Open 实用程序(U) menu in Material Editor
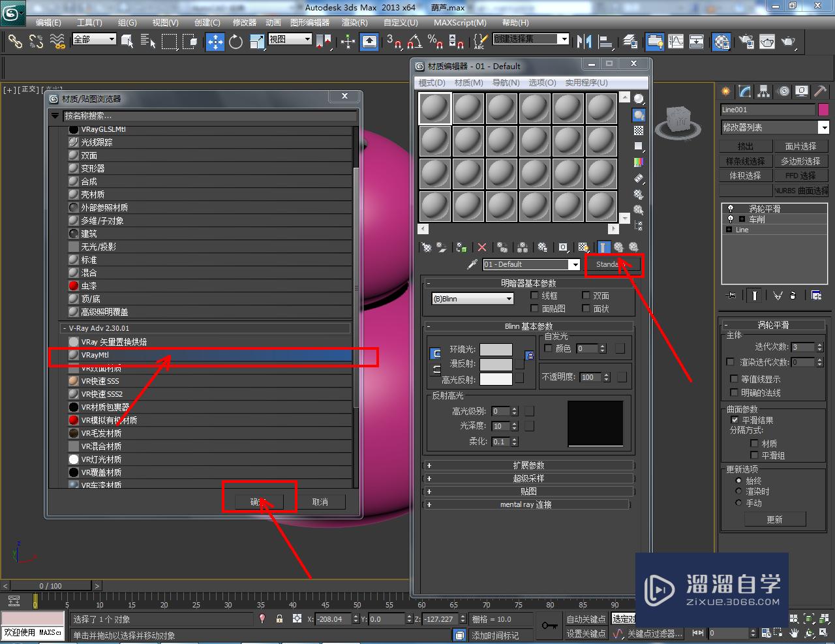 point(586,83)
